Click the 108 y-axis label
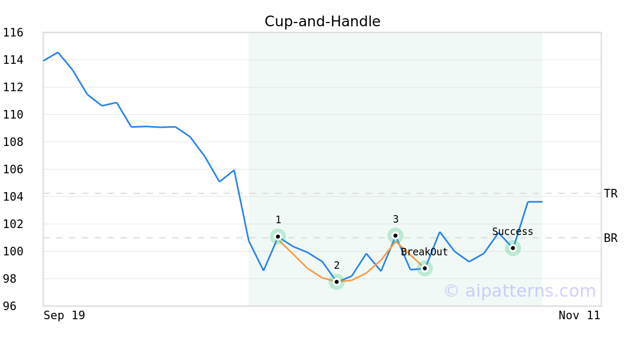This screenshot has width=644, height=338. 13,142
